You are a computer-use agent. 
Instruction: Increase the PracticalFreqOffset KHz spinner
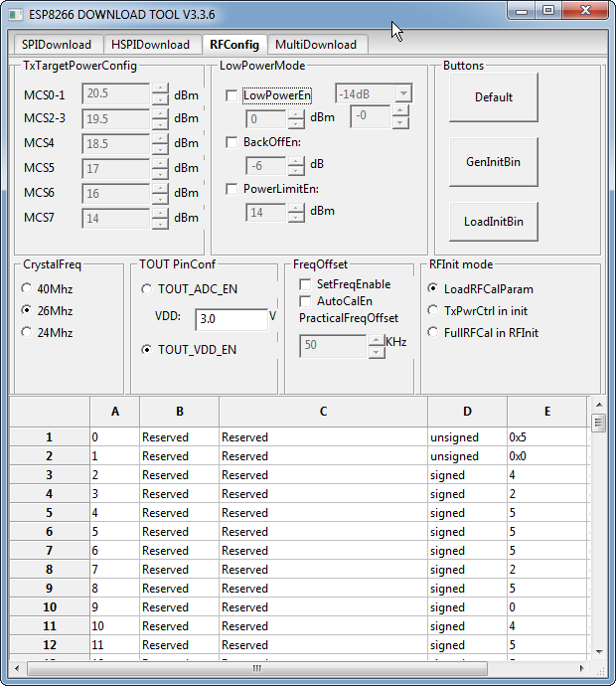tap(377, 340)
